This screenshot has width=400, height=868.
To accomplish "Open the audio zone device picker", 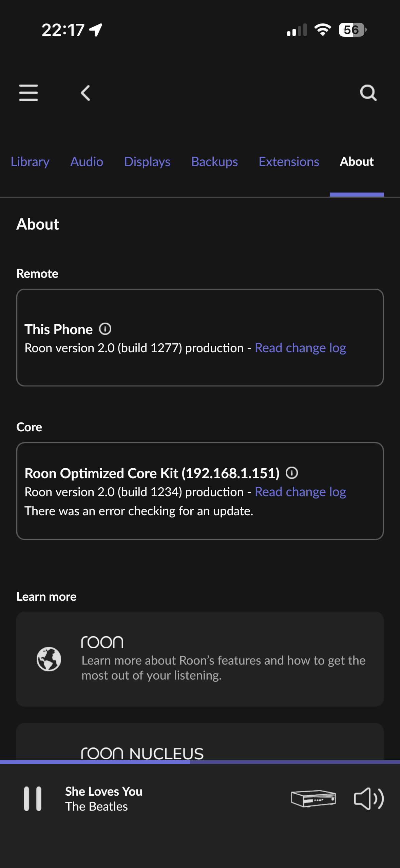I will pos(313,798).
